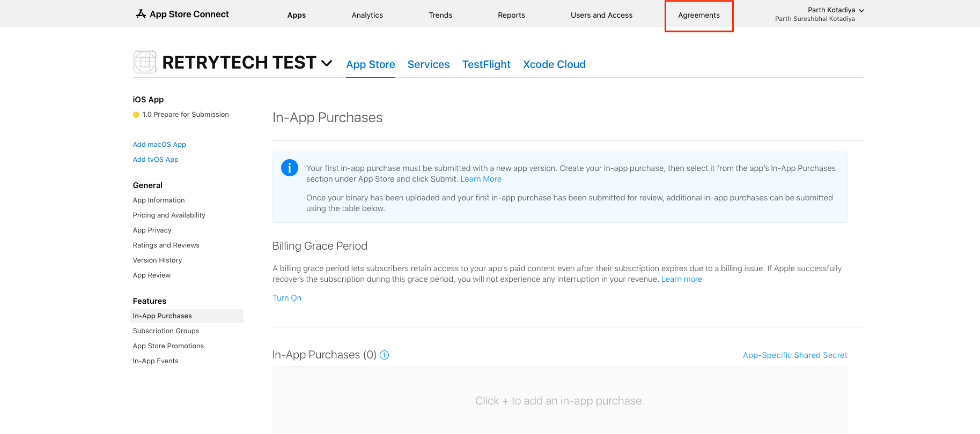The height and width of the screenshot is (434, 980).
Task: Switch to the Xcode Cloud tab
Action: [x=554, y=64]
